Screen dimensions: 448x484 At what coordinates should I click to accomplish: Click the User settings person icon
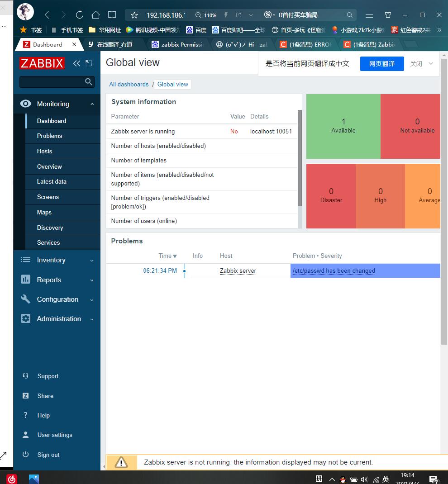coord(26,435)
